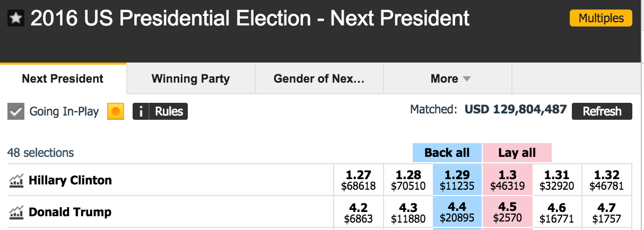Select Trump's 4.7 lay price cell
Screen dimensions: 644x230
pyautogui.click(x=606, y=212)
